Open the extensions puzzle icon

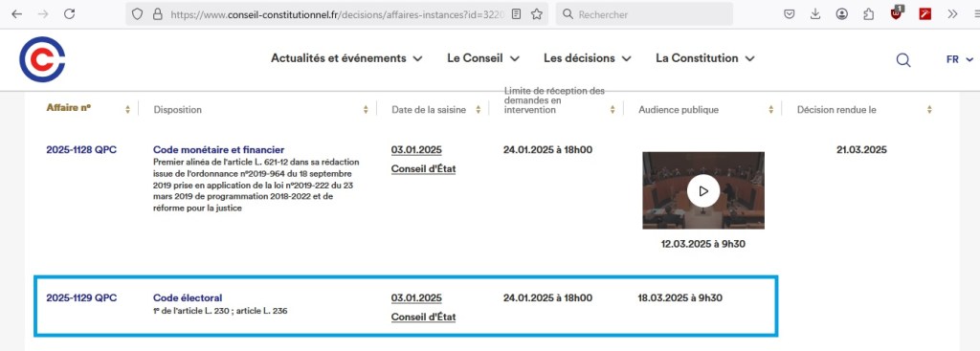coord(868,13)
